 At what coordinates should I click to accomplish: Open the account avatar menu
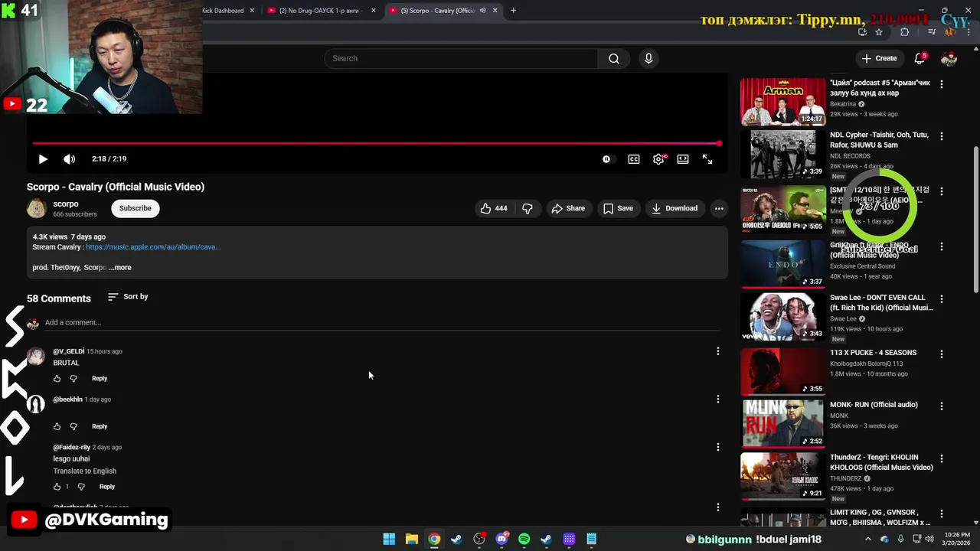[x=949, y=58]
